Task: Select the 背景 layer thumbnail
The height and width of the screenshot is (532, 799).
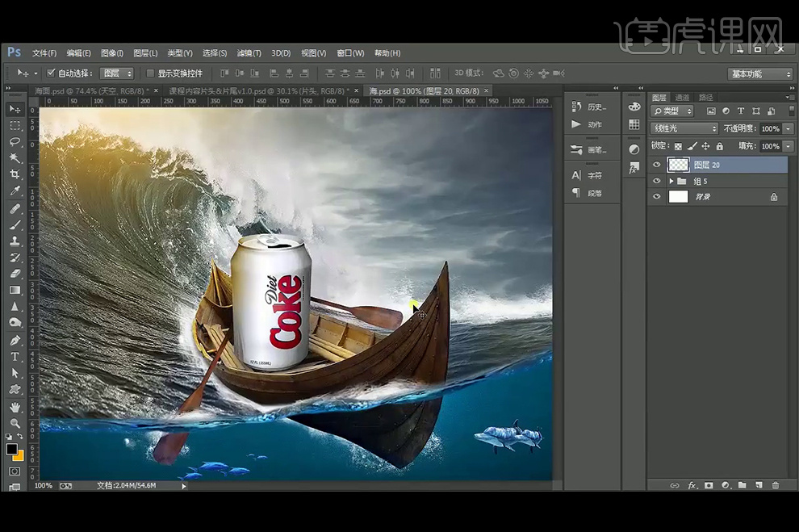Action: [x=678, y=197]
